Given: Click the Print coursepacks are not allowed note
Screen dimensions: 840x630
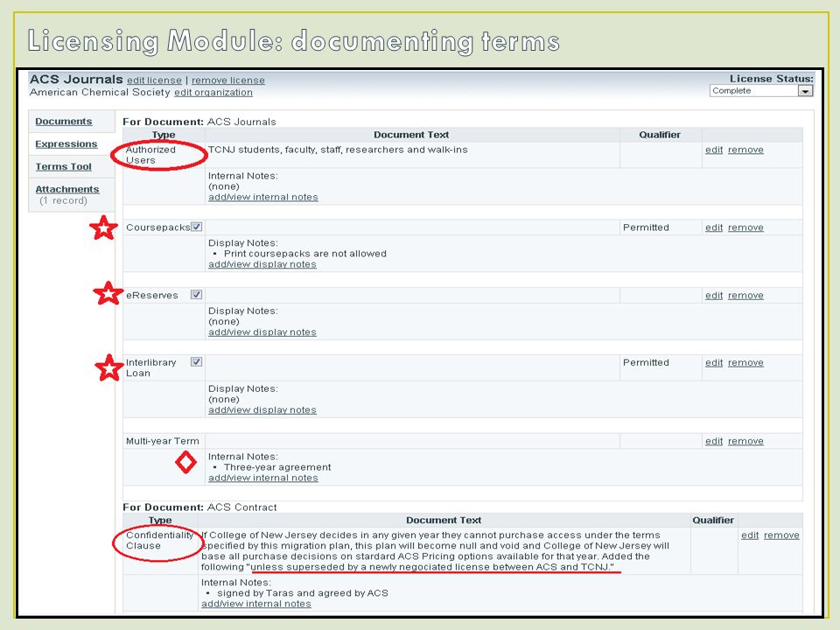Looking at the screenshot, I should coord(304,254).
